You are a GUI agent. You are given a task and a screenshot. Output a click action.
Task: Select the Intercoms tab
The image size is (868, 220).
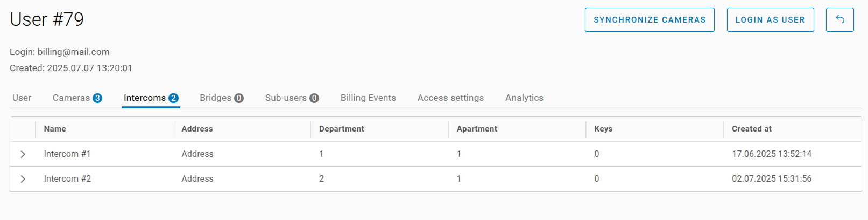coord(151,98)
